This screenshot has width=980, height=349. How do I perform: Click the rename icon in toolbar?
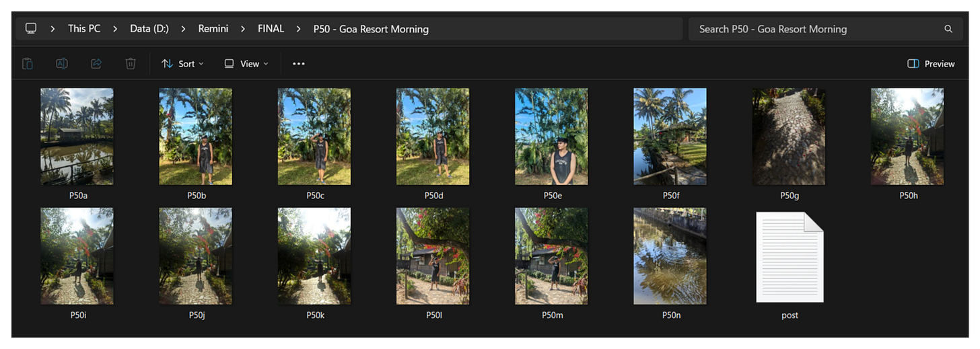click(61, 64)
